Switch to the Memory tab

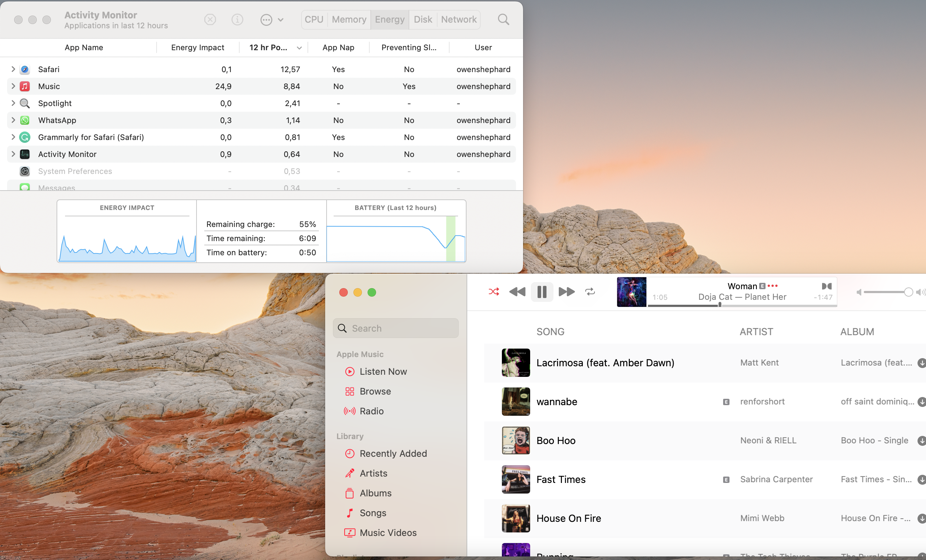349,19
